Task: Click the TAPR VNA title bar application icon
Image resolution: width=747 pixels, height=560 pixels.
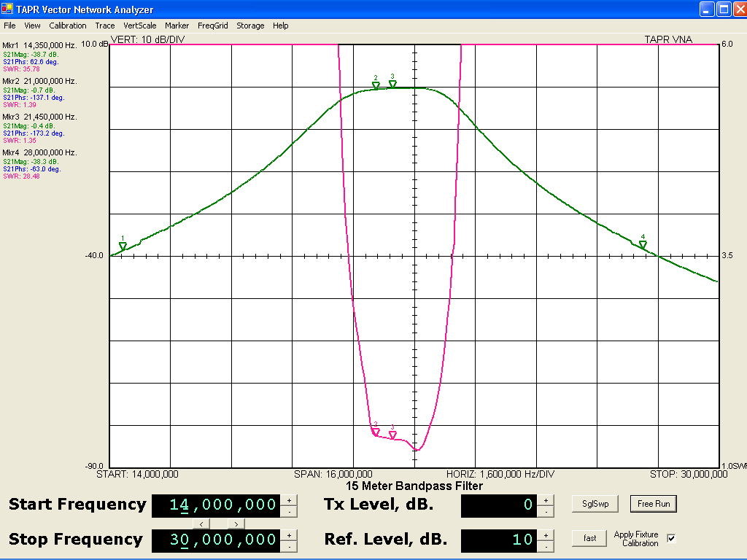Action: (x=7, y=9)
